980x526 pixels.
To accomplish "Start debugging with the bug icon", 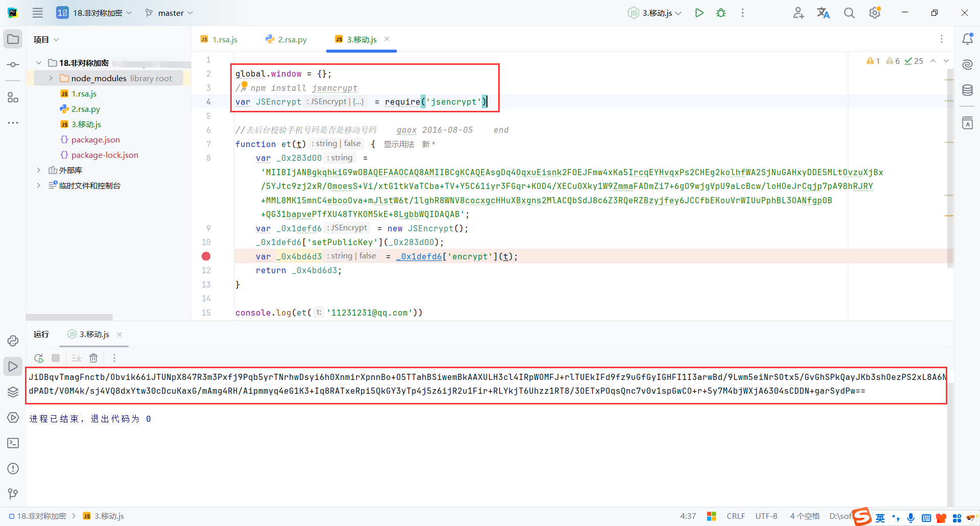I will click(721, 13).
